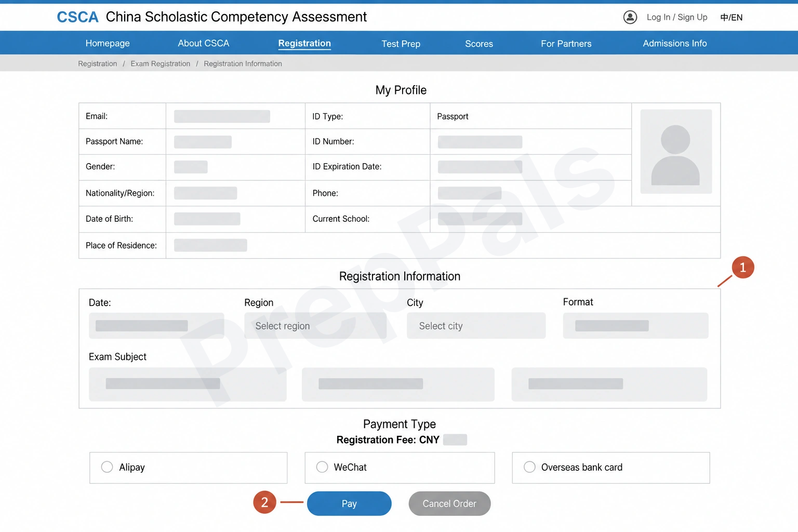
Task: Open the Select region dropdown
Action: pyautogui.click(x=315, y=326)
